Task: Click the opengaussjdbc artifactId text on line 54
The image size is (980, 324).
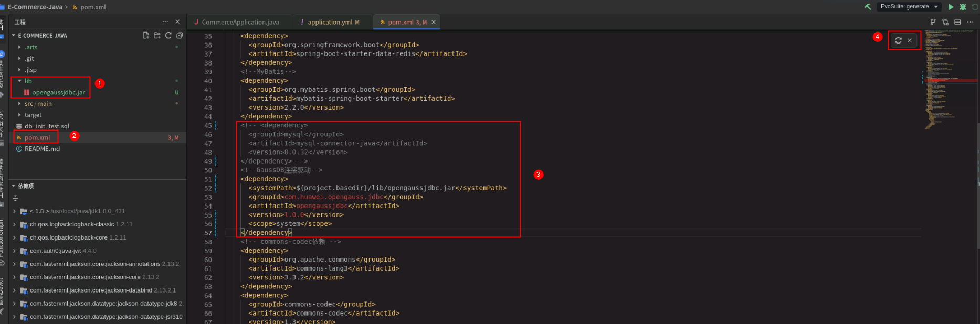Action: tap(322, 206)
